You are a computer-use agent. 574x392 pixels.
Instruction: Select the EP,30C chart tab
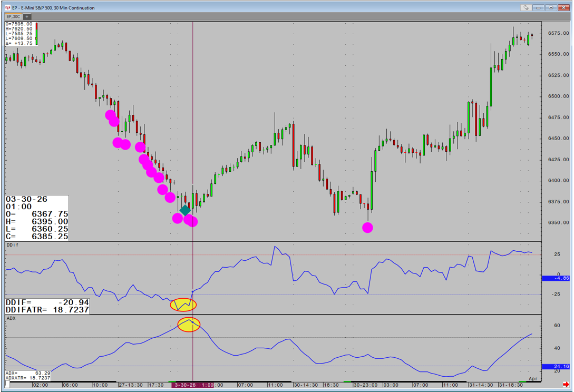[13, 16]
